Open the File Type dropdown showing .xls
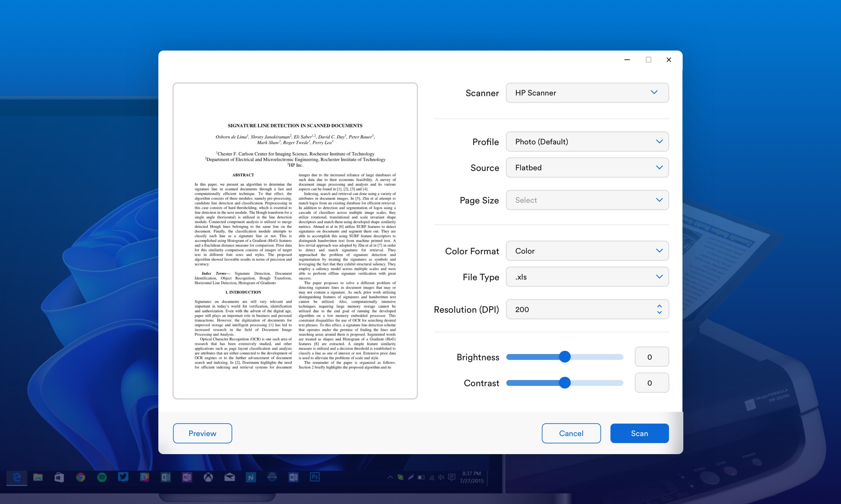The width and height of the screenshot is (841, 504). 587,277
